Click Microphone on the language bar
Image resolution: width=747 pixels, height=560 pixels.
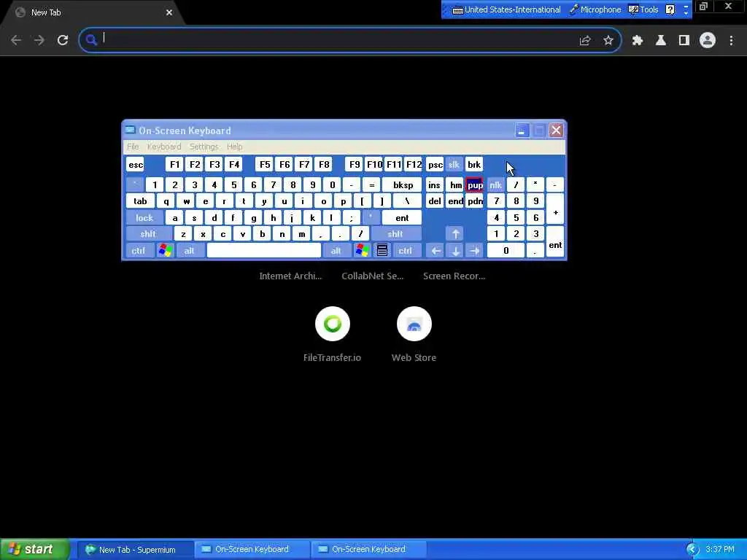click(x=595, y=9)
